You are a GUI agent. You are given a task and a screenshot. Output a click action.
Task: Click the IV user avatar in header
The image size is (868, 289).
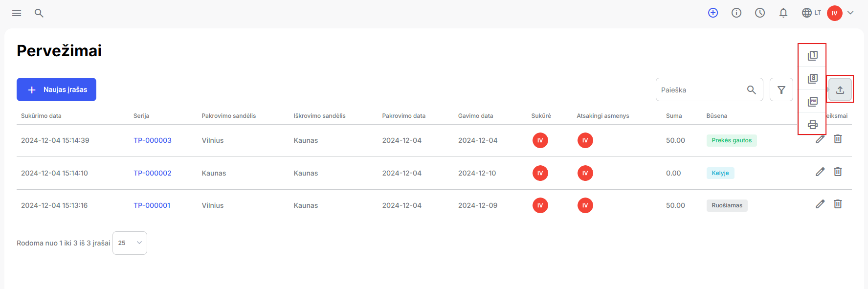(x=835, y=13)
